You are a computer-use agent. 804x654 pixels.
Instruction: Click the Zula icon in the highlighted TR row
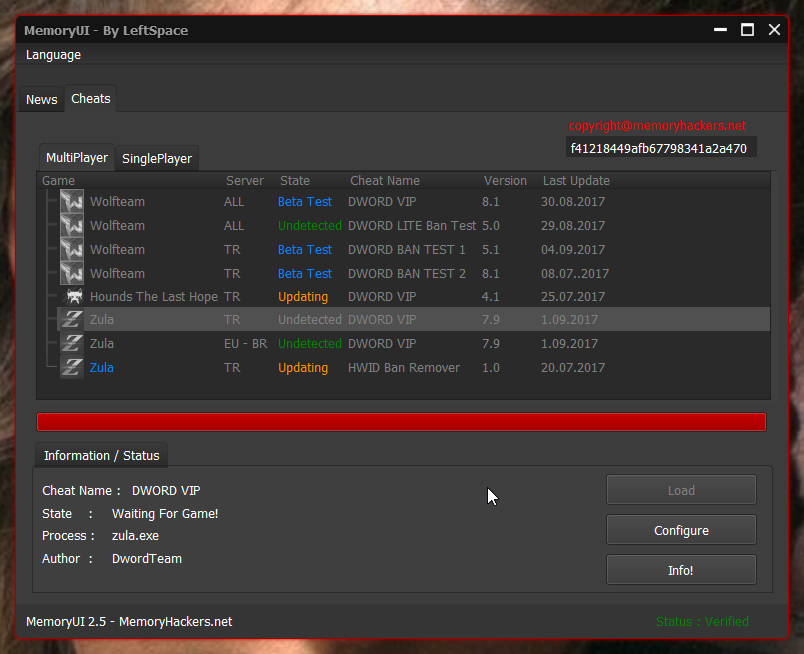[72, 319]
